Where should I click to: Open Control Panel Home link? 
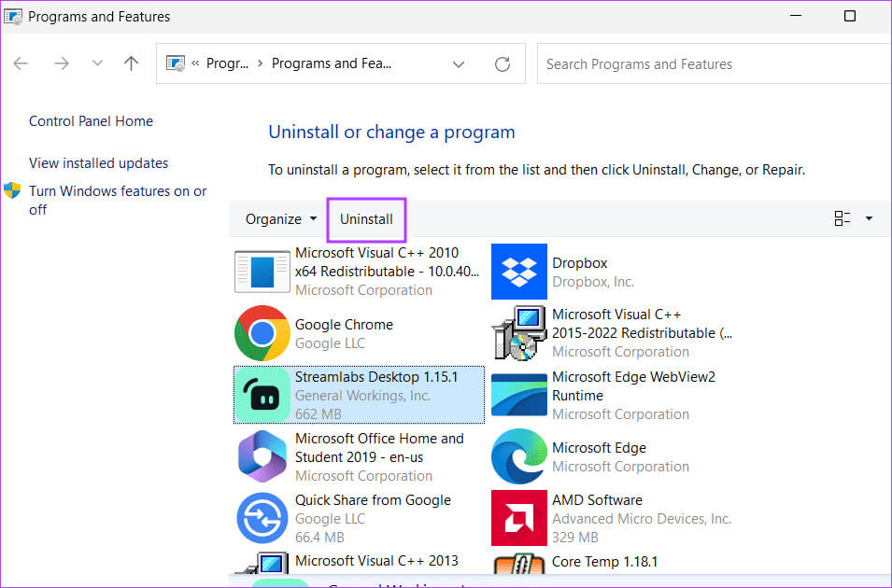[91, 121]
